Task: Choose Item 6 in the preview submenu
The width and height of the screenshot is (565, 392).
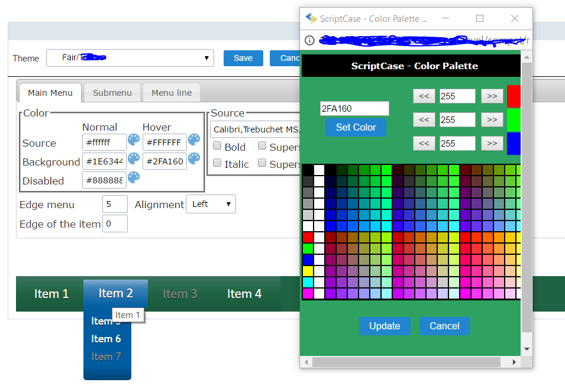Action: pyautogui.click(x=106, y=339)
